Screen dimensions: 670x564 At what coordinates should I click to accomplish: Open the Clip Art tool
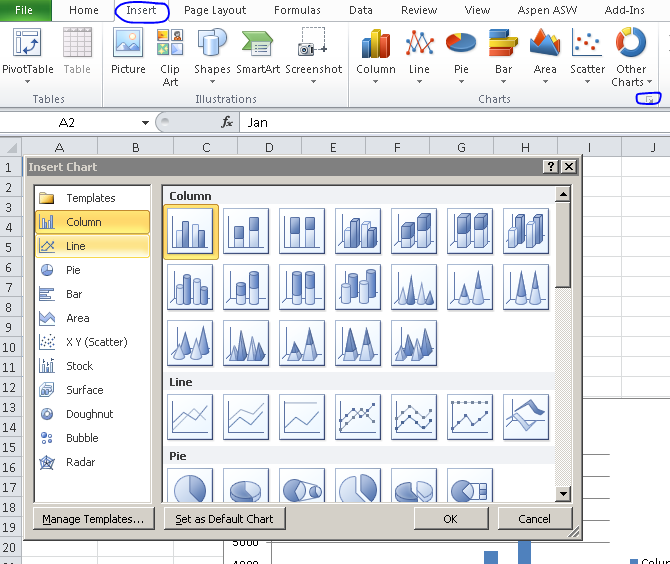pos(170,43)
